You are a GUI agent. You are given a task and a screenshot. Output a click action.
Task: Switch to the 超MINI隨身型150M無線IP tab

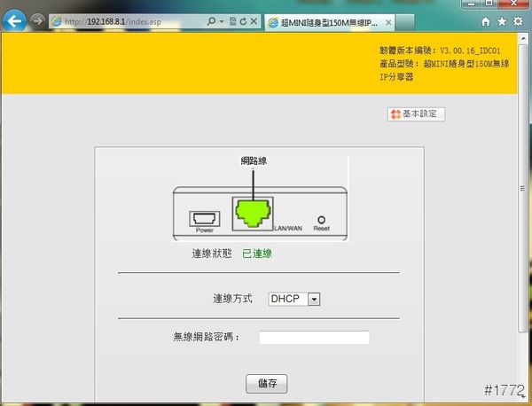click(324, 20)
